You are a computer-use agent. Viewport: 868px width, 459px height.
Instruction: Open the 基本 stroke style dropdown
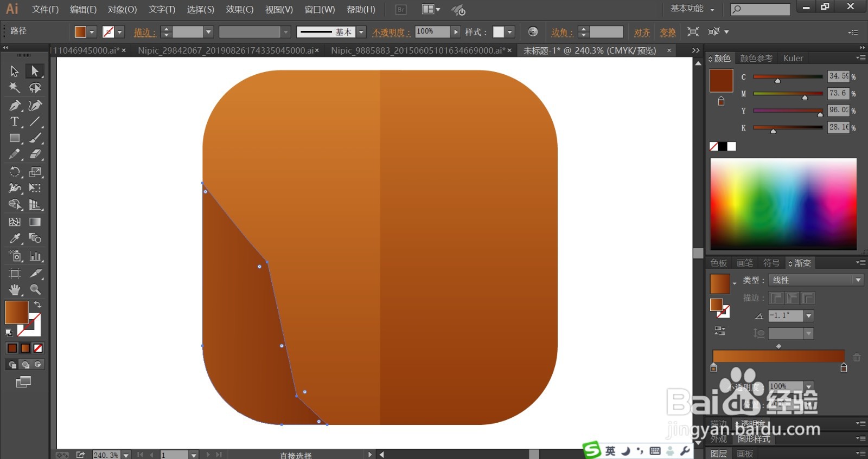coord(361,32)
